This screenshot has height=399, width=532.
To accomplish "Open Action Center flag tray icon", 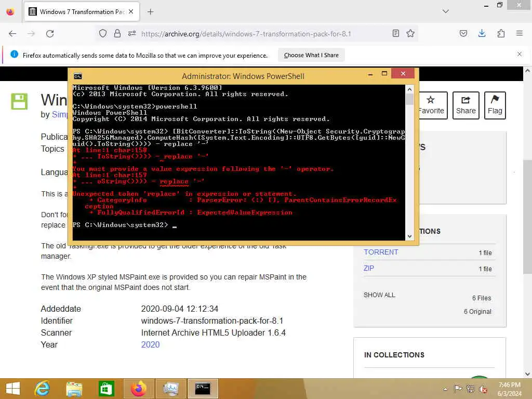I will click(x=458, y=389).
